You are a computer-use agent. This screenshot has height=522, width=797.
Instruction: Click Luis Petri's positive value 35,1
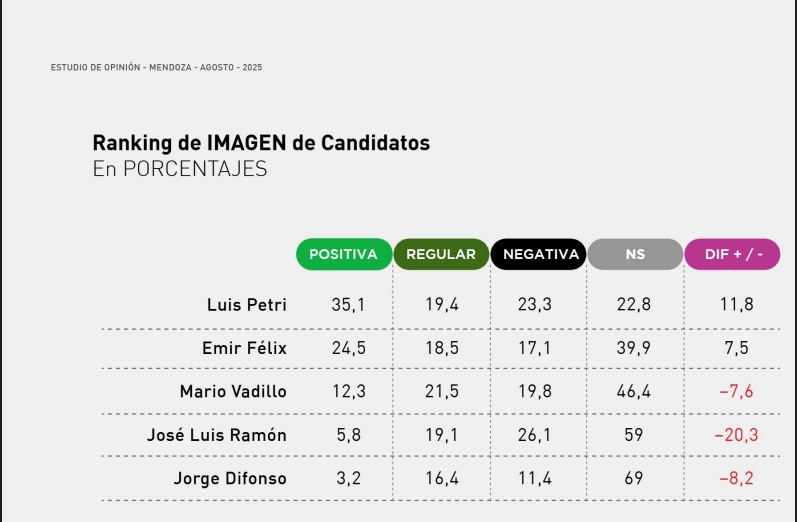tap(348, 304)
